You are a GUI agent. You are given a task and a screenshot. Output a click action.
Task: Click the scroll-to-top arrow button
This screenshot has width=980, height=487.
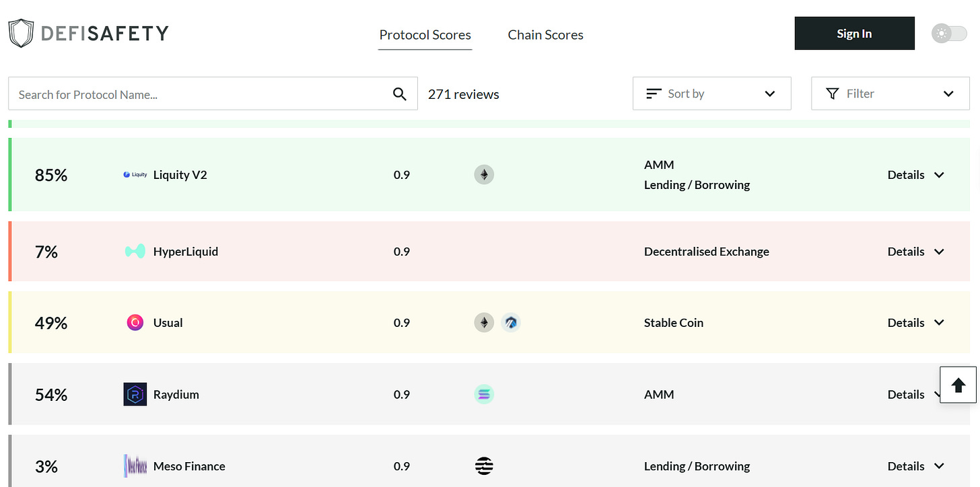(958, 385)
